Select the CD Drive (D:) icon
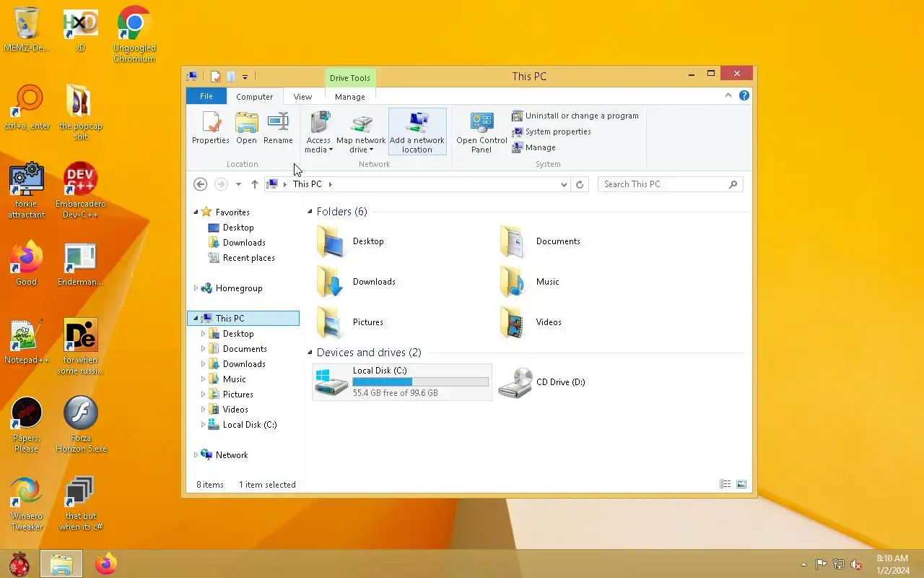The image size is (924, 578). coord(515,382)
